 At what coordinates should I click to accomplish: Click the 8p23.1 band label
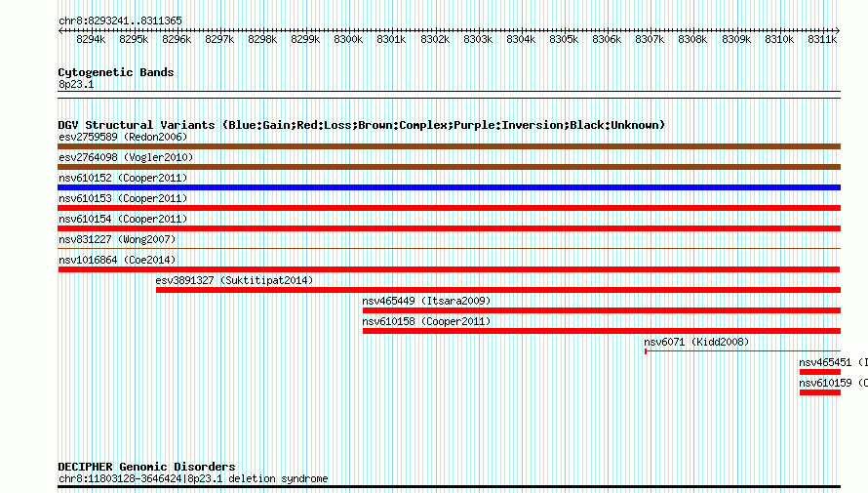point(76,84)
